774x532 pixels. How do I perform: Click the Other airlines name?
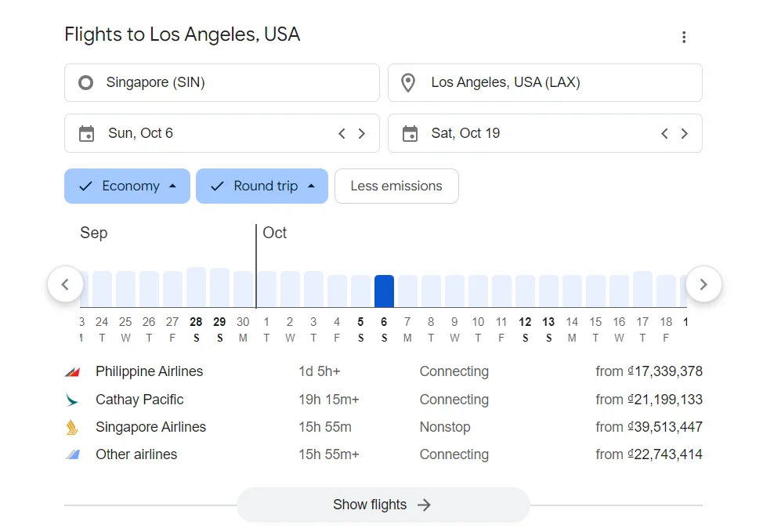tap(136, 454)
